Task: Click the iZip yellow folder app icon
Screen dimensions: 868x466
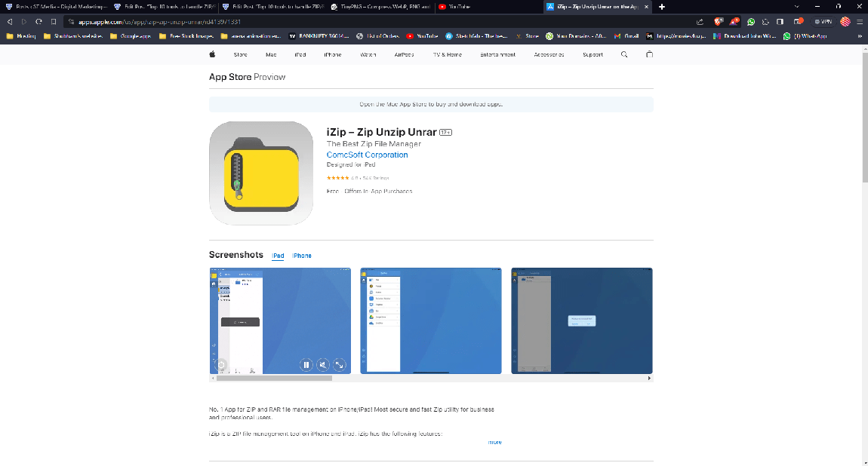Action: coord(261,173)
